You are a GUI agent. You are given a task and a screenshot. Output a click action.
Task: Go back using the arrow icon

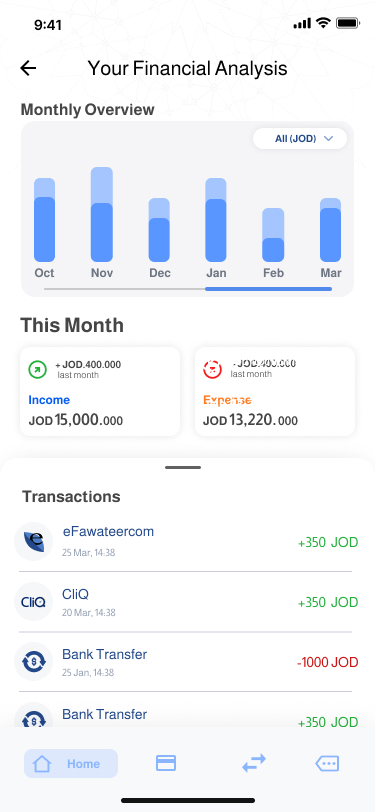click(28, 68)
